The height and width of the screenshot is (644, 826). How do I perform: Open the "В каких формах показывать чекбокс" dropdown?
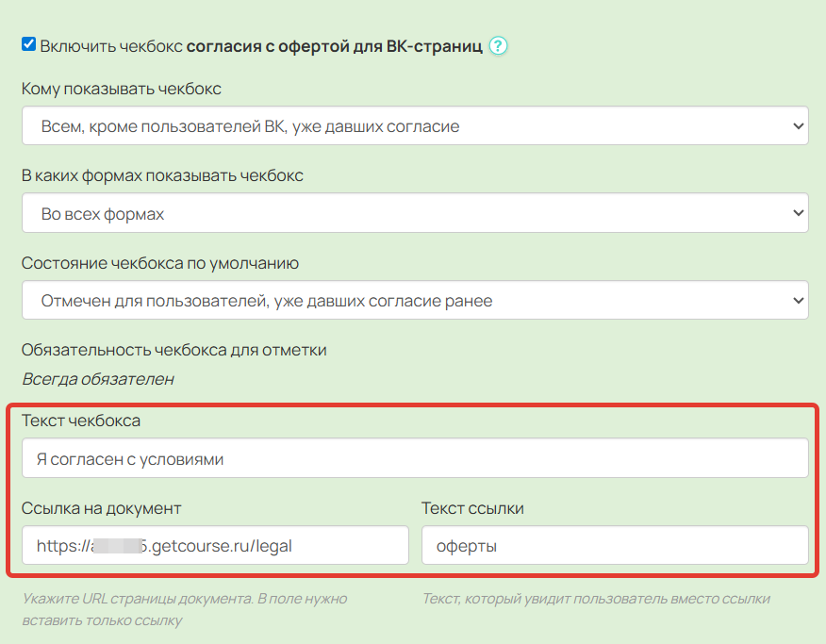tap(415, 212)
